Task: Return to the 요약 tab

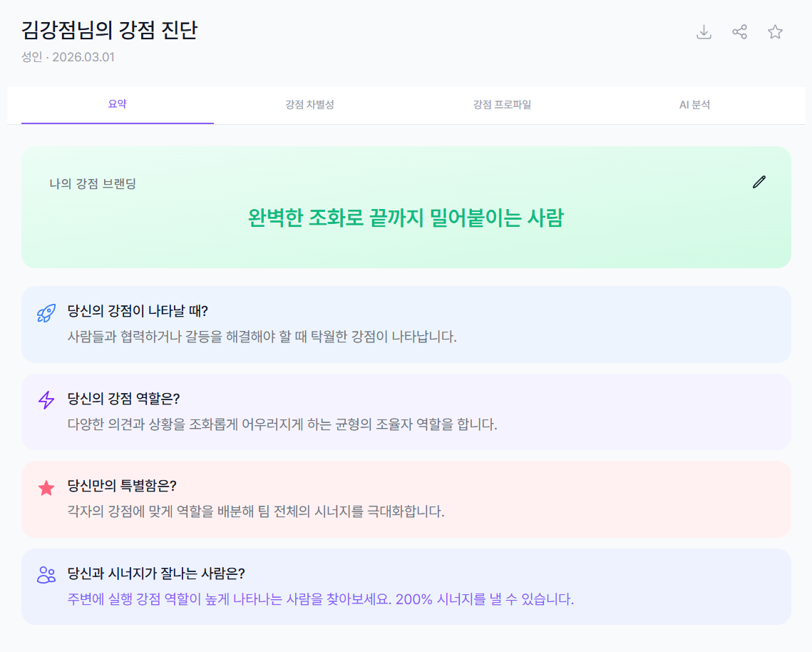Action: [x=117, y=103]
